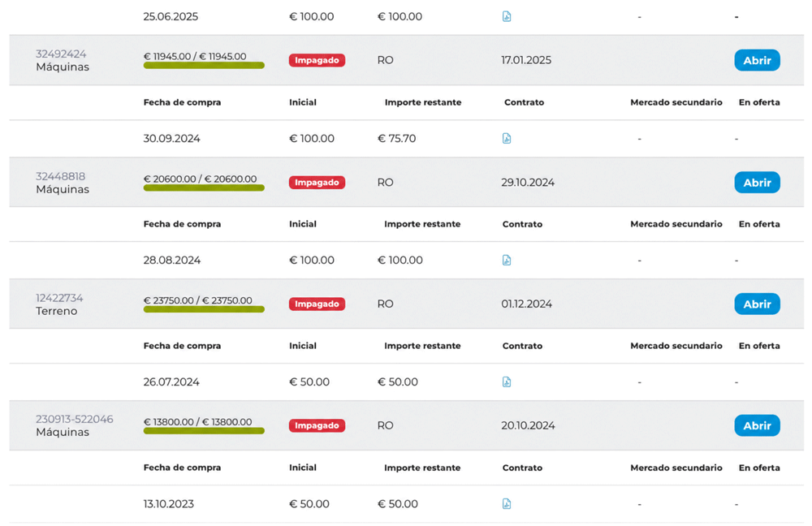Screen dimensions: 812x526
Task: Open contract PDF for 28.08.2024 purchase
Action: click(x=507, y=260)
